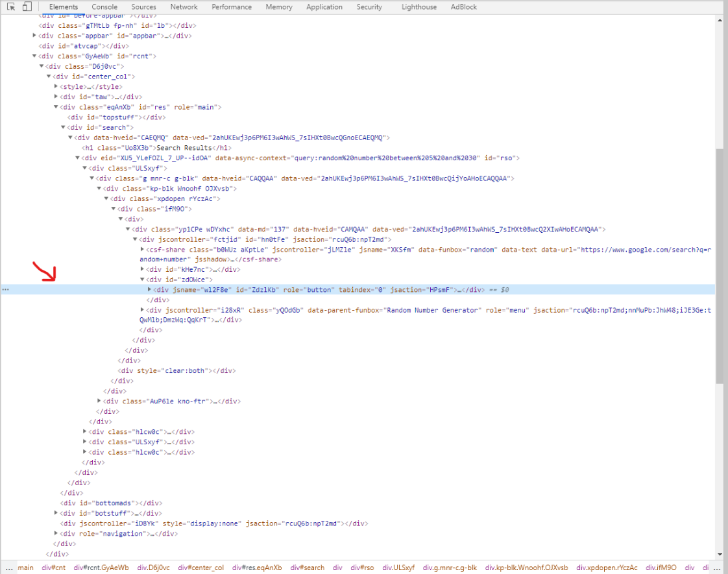Select the div id atvcap line
Image resolution: width=728 pixels, height=574 pixels.
pos(84,45)
